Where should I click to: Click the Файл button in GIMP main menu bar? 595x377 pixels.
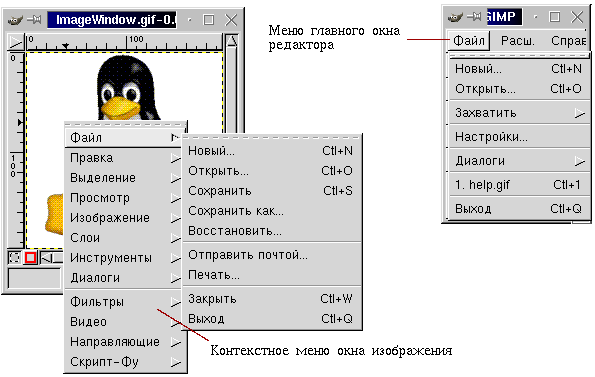pos(469,40)
